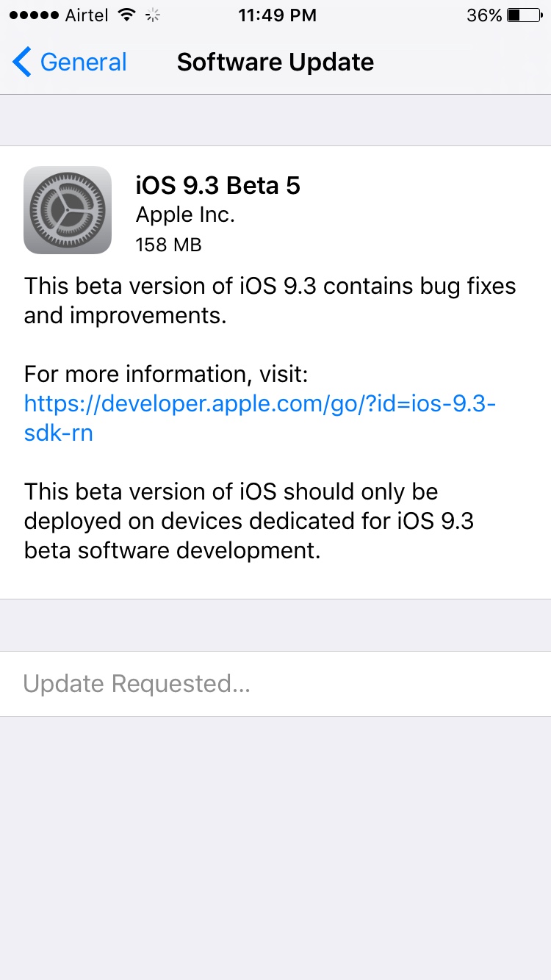This screenshot has width=551, height=980.
Task: Tap the back chevron arrow icon
Action: [22, 62]
